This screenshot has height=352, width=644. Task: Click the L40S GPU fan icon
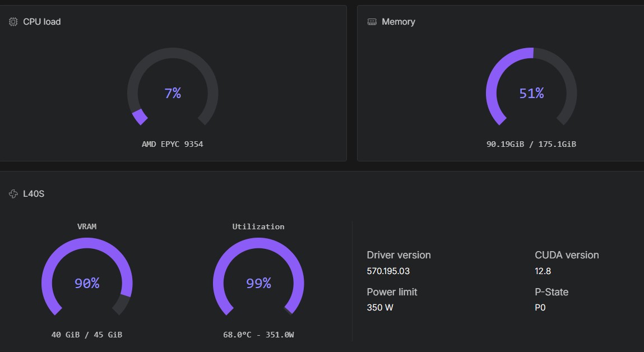[13, 194]
